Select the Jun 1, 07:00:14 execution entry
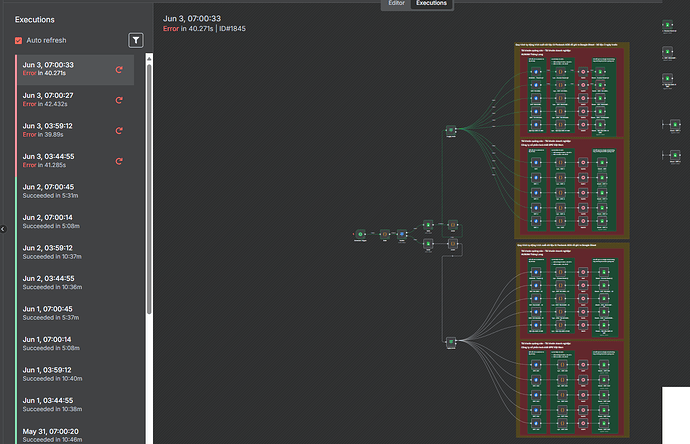 [60, 344]
